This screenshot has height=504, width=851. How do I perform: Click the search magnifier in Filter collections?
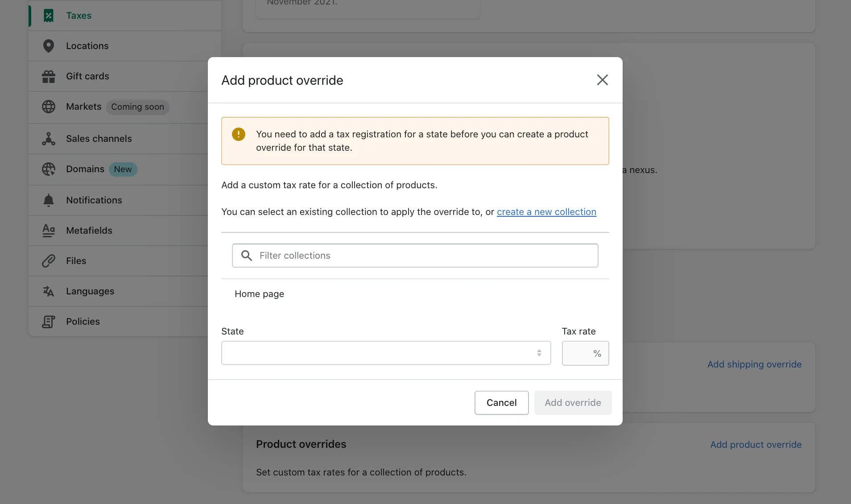247,255
